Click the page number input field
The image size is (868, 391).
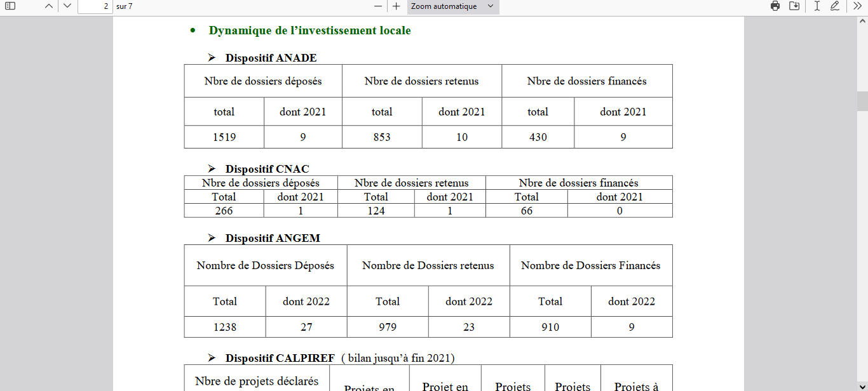pyautogui.click(x=95, y=6)
